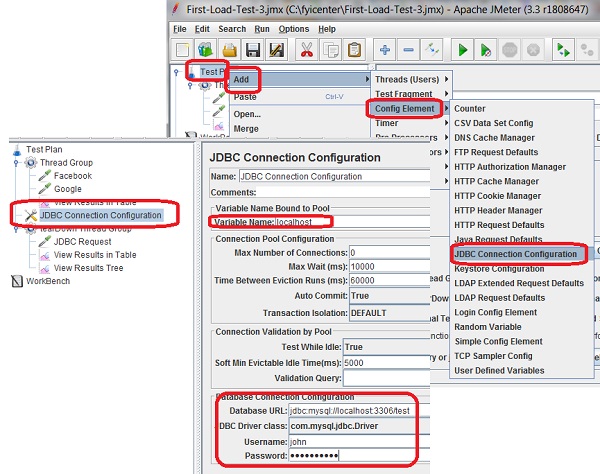
Task: Expand the Timer submenu
Action: click(x=412, y=123)
